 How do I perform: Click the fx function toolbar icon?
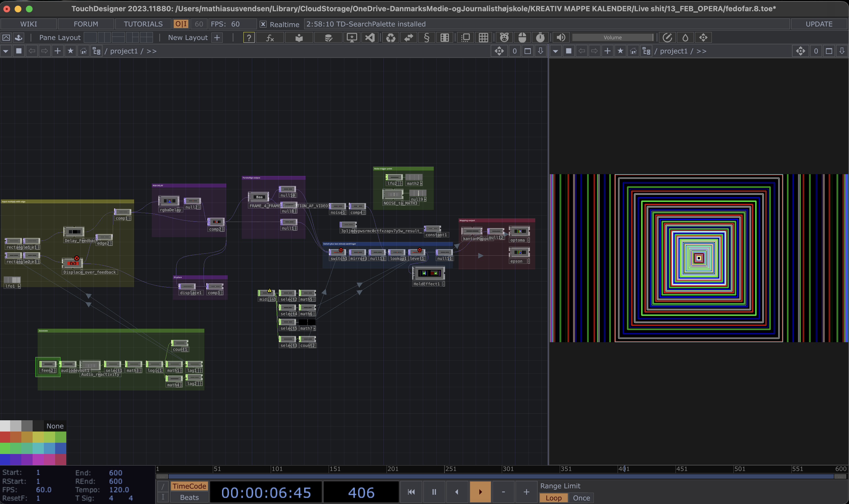coord(270,37)
